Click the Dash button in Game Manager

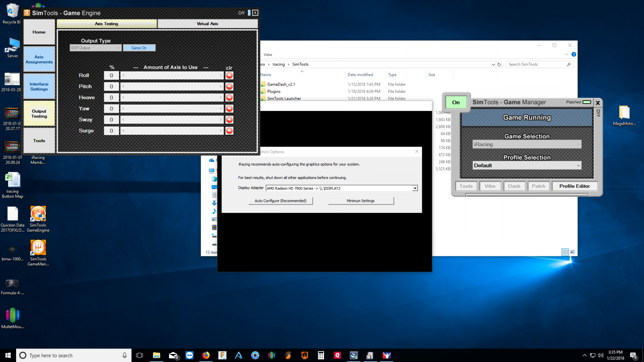pyautogui.click(x=514, y=186)
